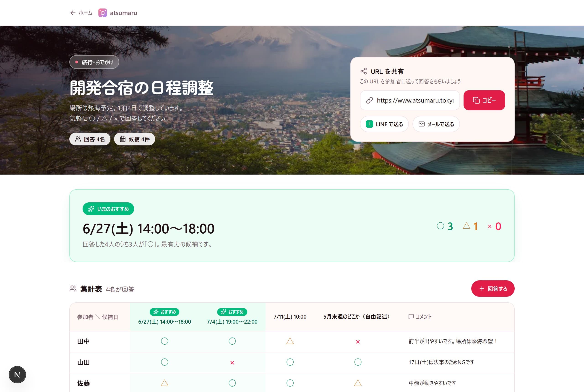Screen dimensions: 584x392
Task: Click the × 0 count in recommendation card
Action: (x=494, y=226)
